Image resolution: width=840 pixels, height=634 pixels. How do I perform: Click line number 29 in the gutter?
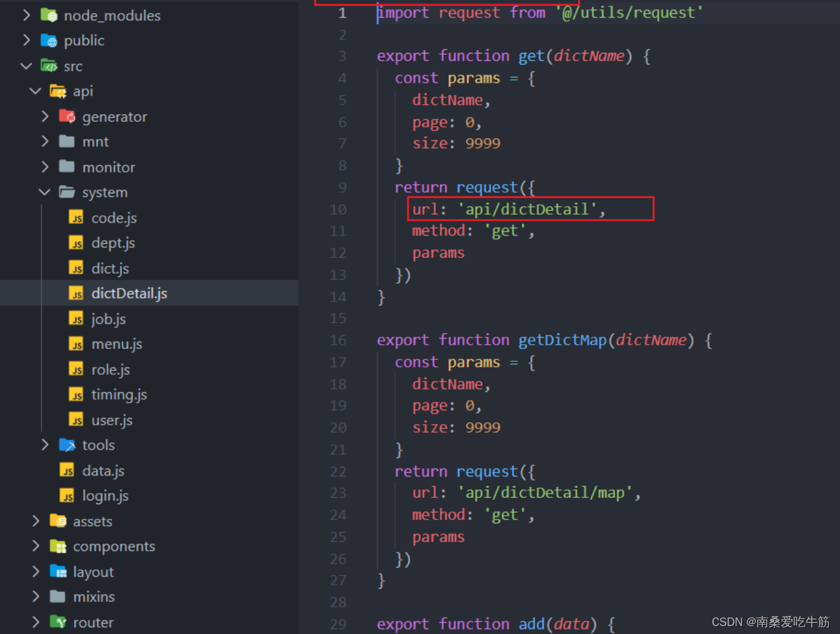338,624
